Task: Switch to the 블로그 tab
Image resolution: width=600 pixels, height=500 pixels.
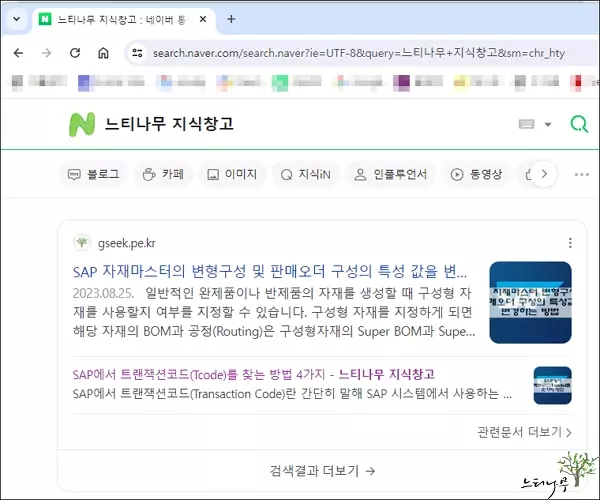Action: (93, 174)
